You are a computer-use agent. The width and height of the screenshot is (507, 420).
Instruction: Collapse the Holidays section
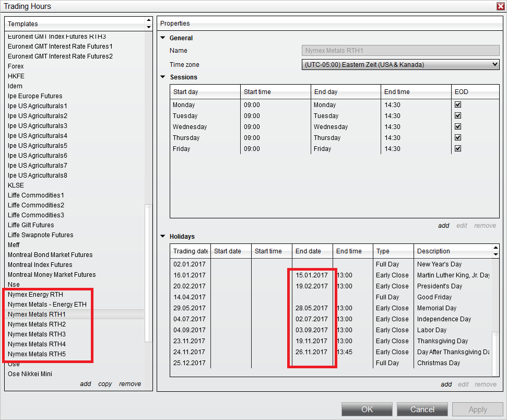point(162,236)
